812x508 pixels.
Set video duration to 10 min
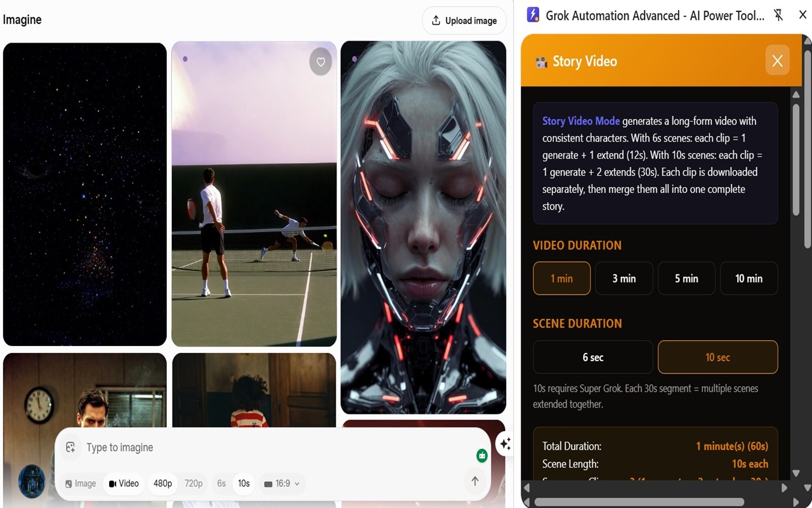749,278
